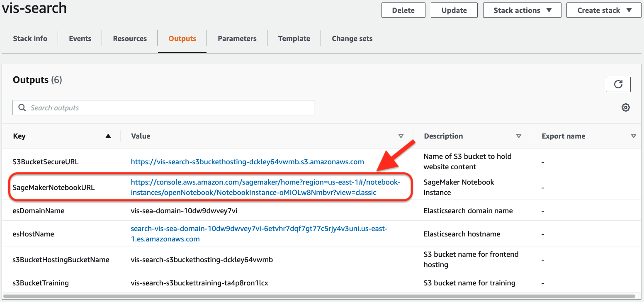This screenshot has width=644, height=302.
Task: Click description 'Elasticsearch hostname'
Action: click(x=462, y=234)
